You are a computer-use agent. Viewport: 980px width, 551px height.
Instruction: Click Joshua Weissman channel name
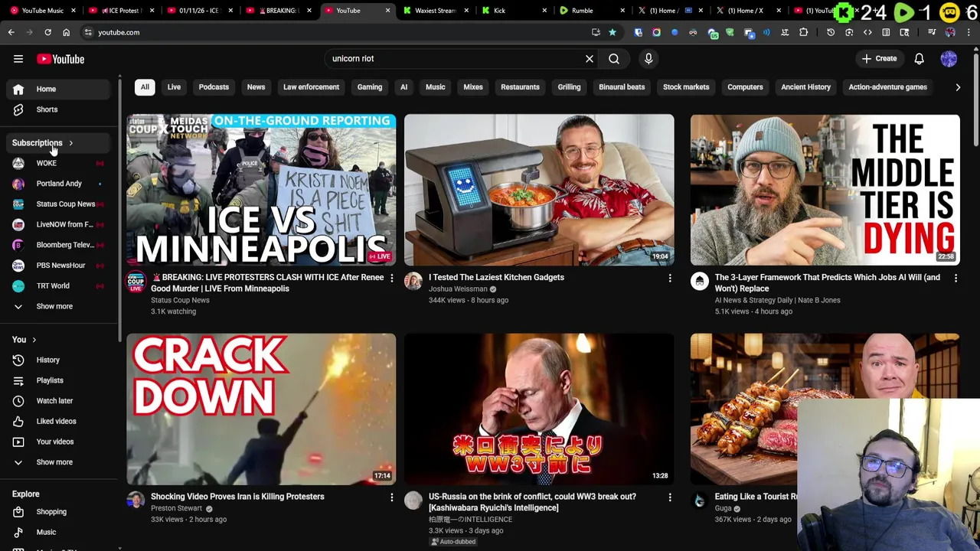(x=458, y=289)
